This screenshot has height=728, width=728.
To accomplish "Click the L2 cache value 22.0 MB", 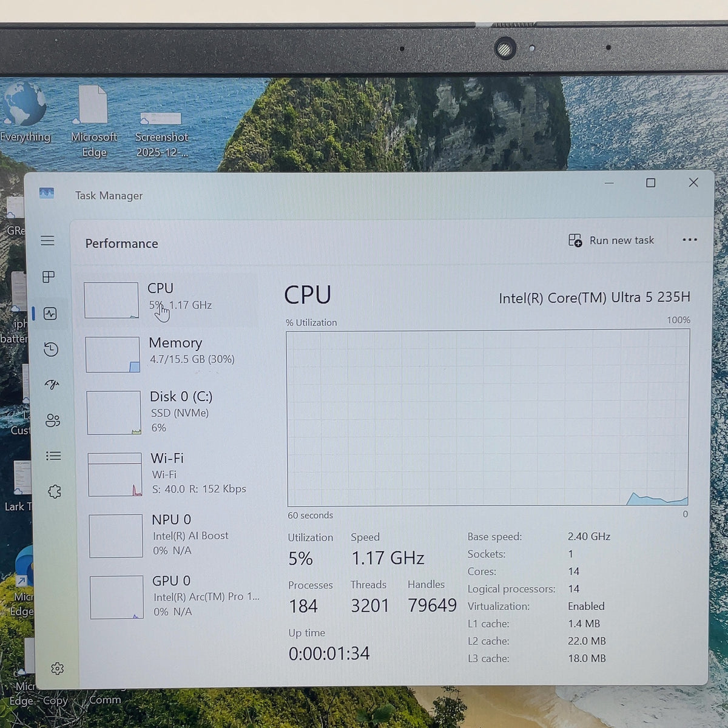I will tap(587, 641).
